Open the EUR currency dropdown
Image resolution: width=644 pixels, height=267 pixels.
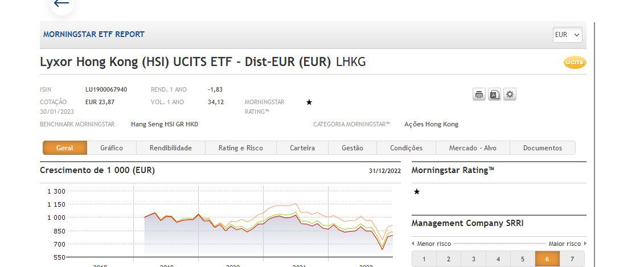568,35
